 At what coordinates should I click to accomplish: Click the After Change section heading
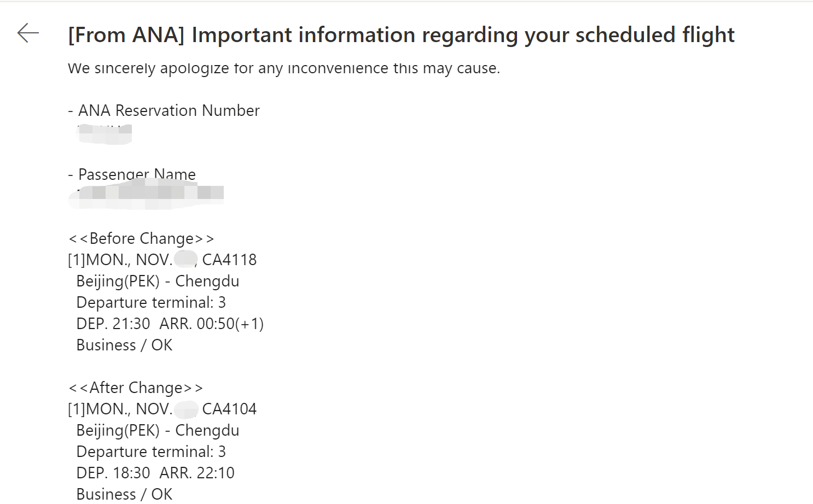(x=136, y=388)
